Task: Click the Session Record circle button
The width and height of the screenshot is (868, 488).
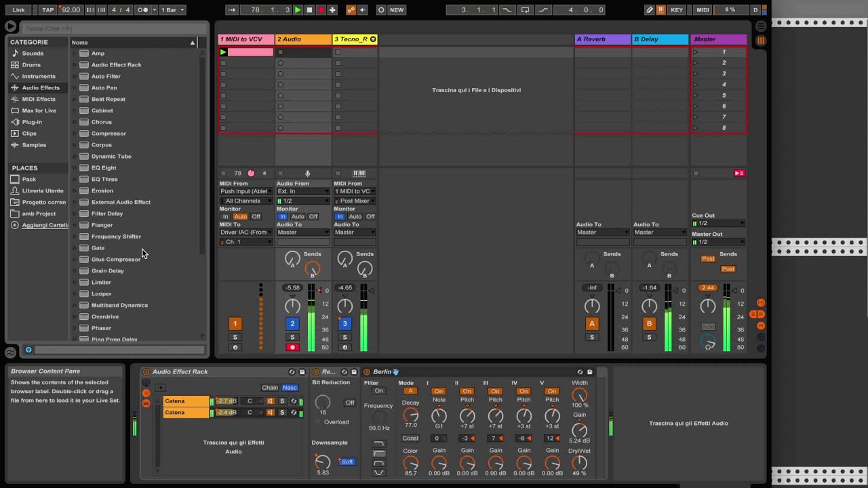Action: pyautogui.click(x=380, y=10)
